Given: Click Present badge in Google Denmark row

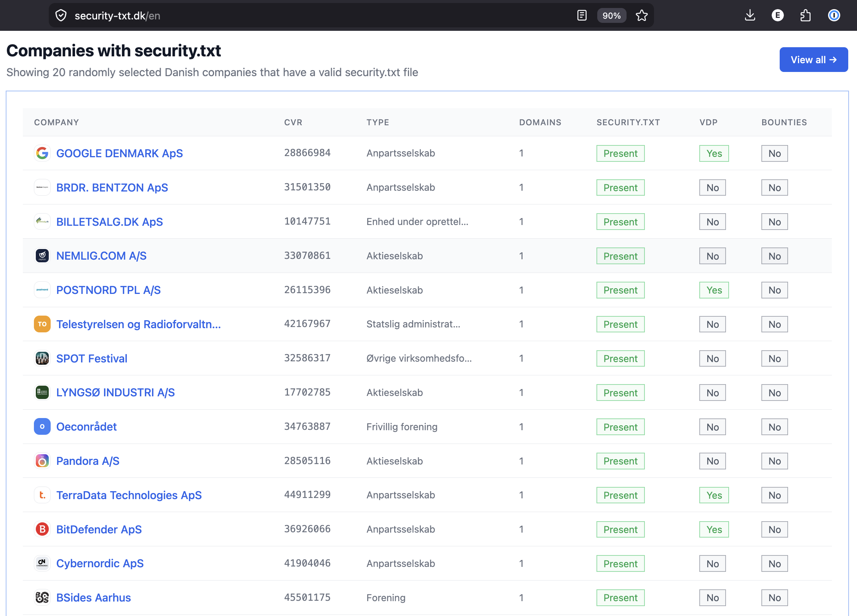Looking at the screenshot, I should pos(620,153).
